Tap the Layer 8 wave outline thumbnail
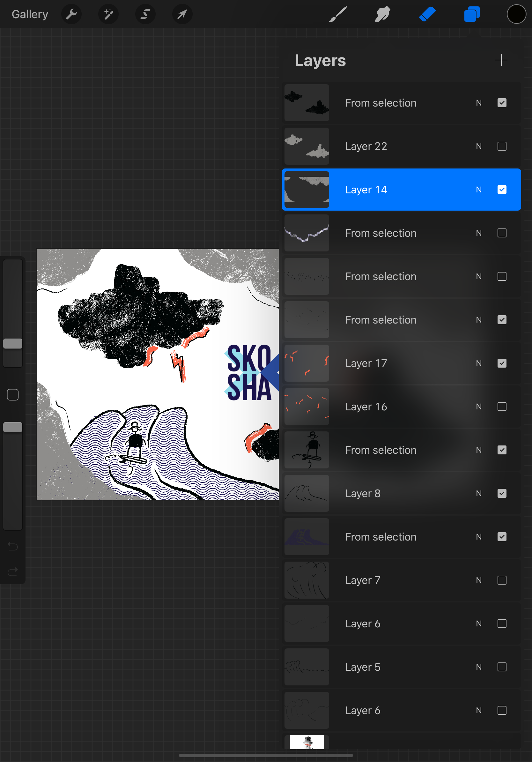Screen dimensions: 532x762 307,494
